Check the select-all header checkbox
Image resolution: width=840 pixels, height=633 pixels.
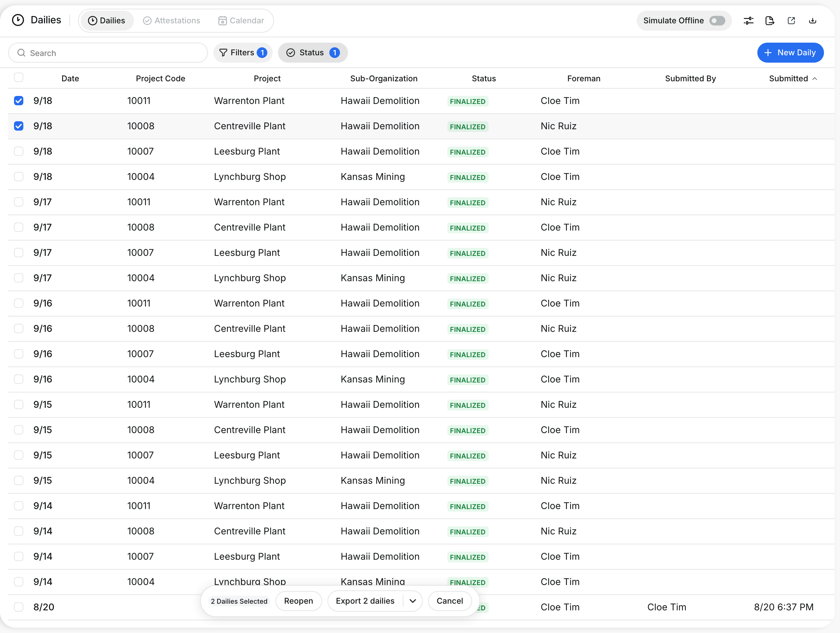pos(19,77)
